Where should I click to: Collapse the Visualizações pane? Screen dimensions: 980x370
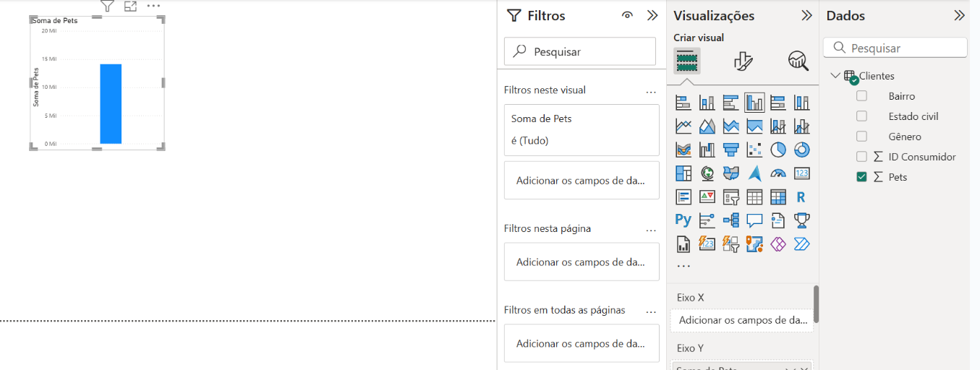[x=806, y=15]
